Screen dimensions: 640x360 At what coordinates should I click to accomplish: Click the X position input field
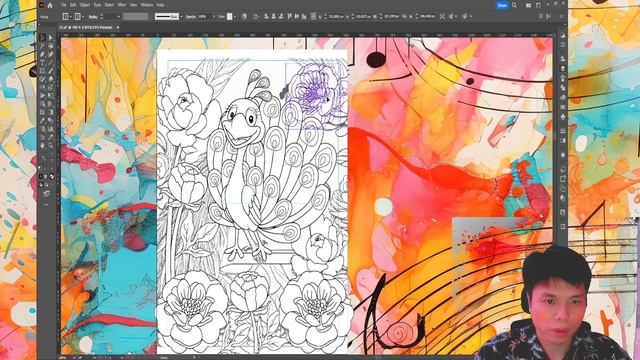tap(336, 17)
